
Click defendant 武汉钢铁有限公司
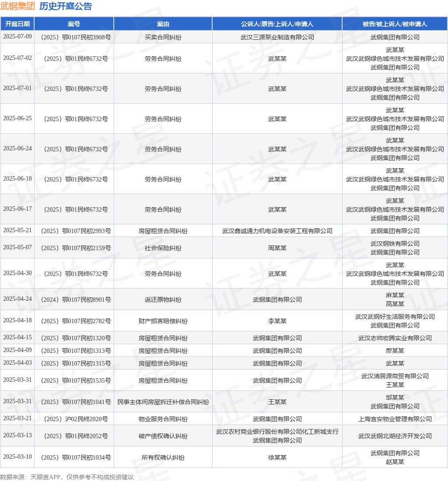pyautogui.click(x=395, y=244)
